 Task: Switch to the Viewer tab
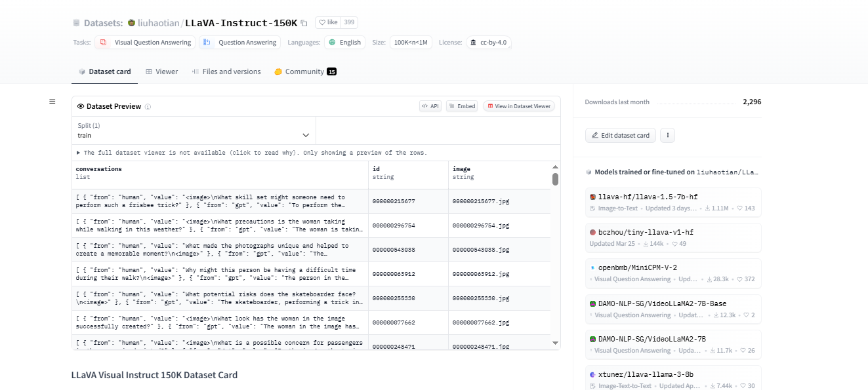[x=161, y=71]
